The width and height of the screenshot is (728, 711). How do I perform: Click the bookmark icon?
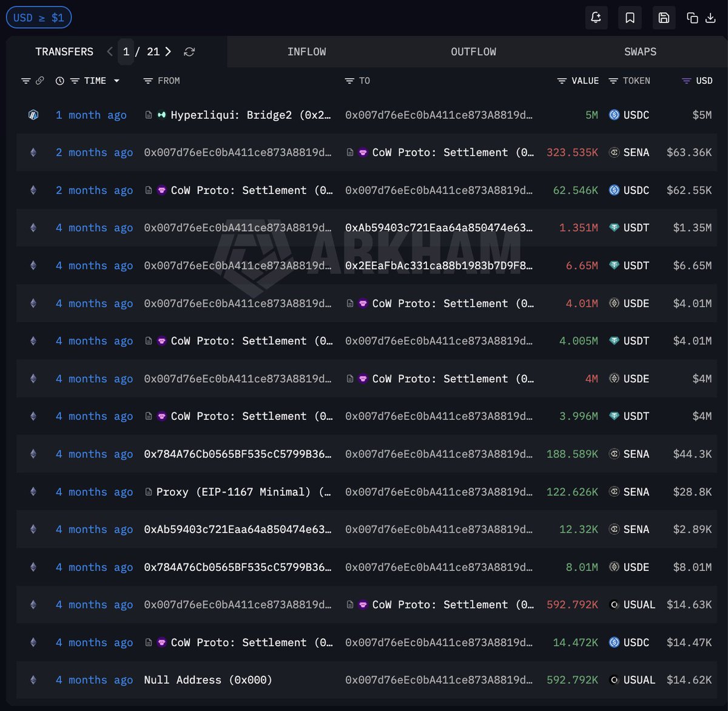[630, 18]
